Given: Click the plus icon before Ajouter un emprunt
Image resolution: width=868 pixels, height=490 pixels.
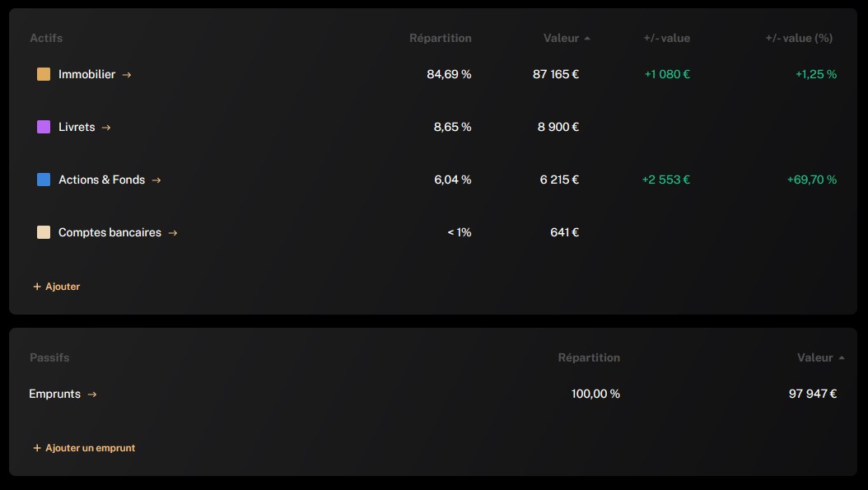Looking at the screenshot, I should (x=37, y=448).
